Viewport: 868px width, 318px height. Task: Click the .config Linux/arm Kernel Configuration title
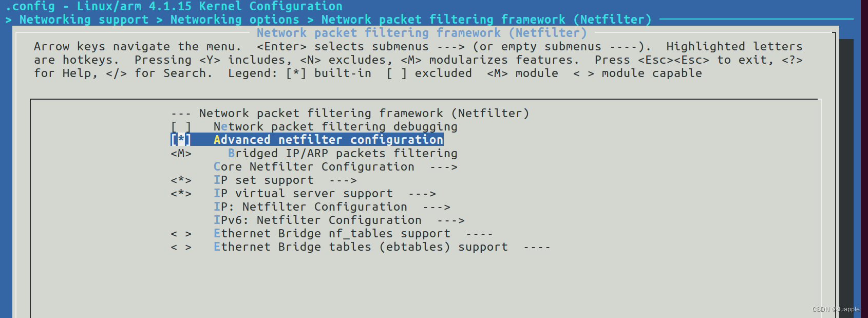click(174, 6)
